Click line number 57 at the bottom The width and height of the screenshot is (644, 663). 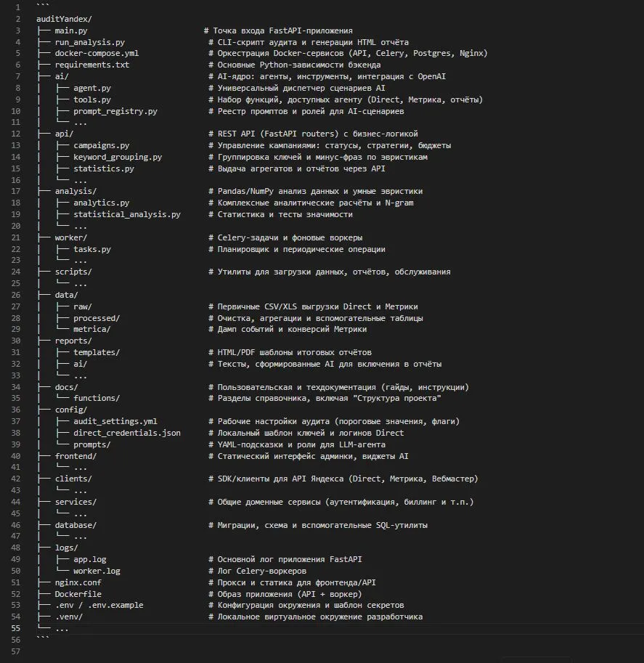(x=16, y=651)
